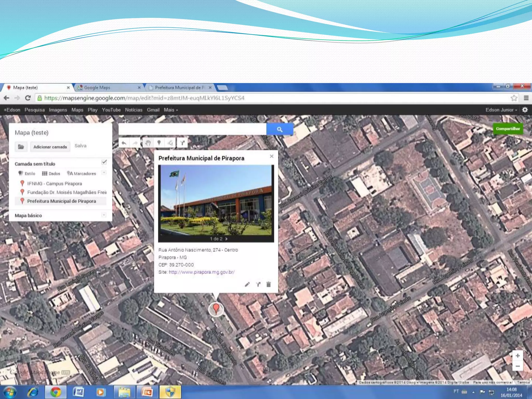Open the Mais menu in Google bar
The height and width of the screenshot is (399, 532).
[171, 110]
